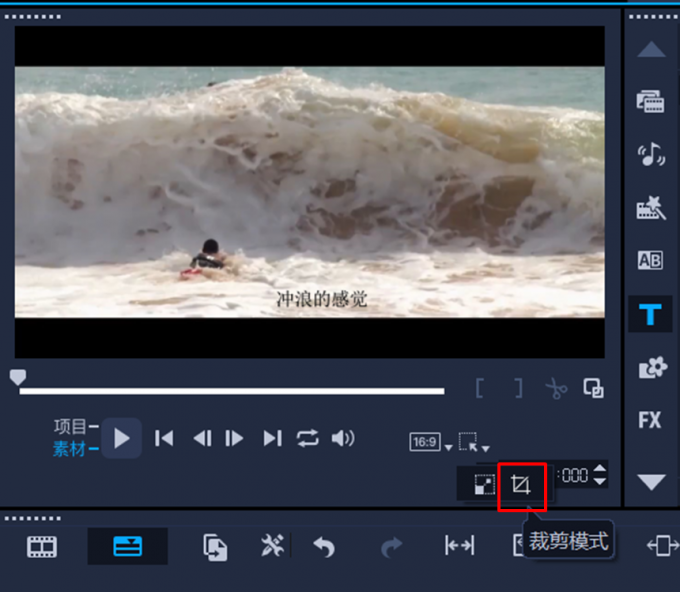The width and height of the screenshot is (680, 592).
Task: Redo the last undone action
Action: tap(391, 547)
